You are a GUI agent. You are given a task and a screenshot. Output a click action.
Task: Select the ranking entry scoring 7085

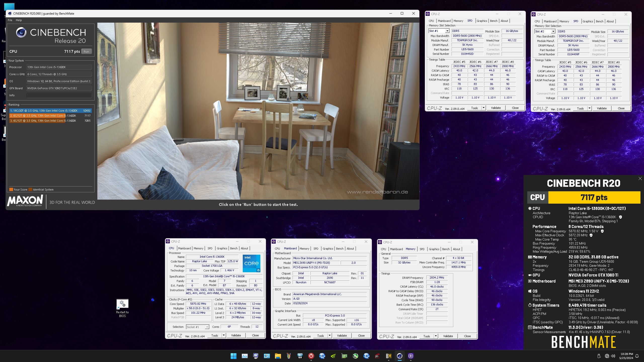tap(50, 121)
